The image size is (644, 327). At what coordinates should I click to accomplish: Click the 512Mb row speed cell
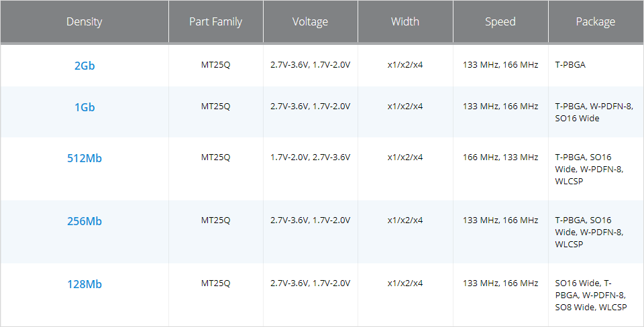(500, 157)
